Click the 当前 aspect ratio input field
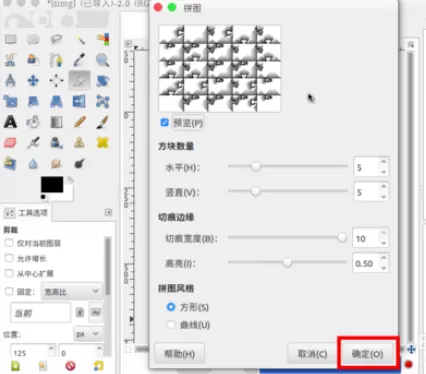 click(x=41, y=313)
